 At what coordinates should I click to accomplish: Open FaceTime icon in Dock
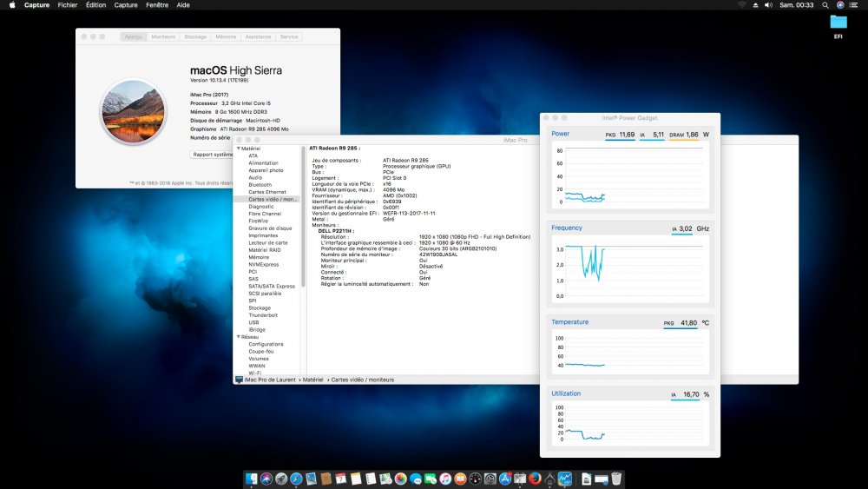(x=431, y=479)
